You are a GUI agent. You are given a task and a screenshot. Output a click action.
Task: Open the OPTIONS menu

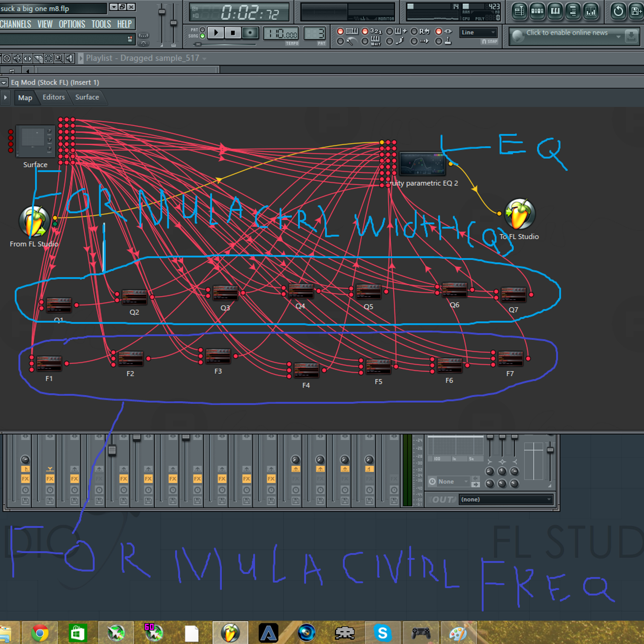point(72,24)
